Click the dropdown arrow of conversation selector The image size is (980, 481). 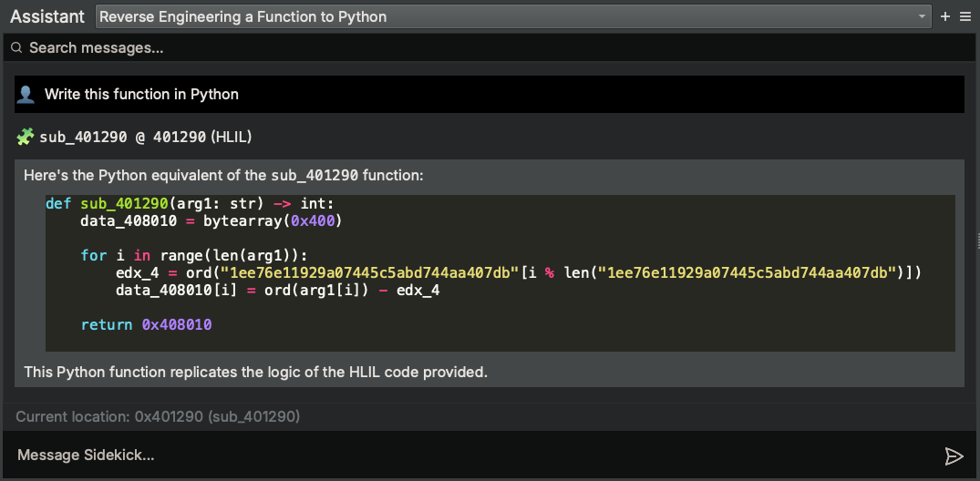(x=922, y=17)
